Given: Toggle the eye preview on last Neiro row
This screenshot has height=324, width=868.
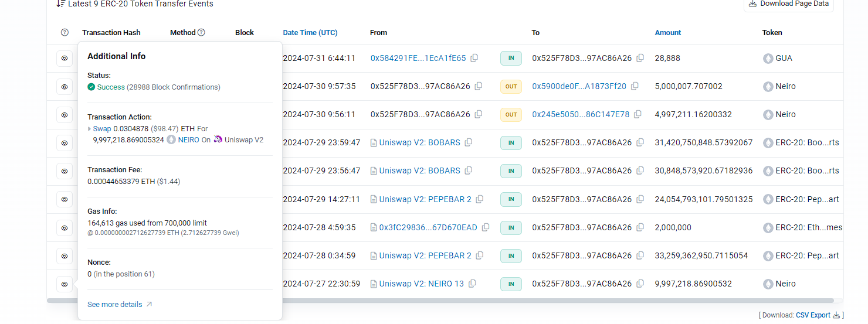Looking at the screenshot, I should pyautogui.click(x=65, y=284).
